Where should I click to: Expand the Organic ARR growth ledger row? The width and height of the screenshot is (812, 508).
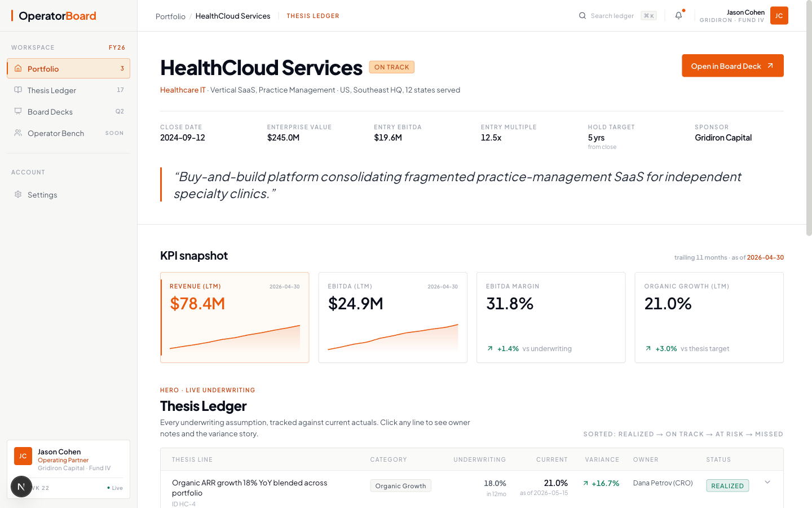[767, 482]
